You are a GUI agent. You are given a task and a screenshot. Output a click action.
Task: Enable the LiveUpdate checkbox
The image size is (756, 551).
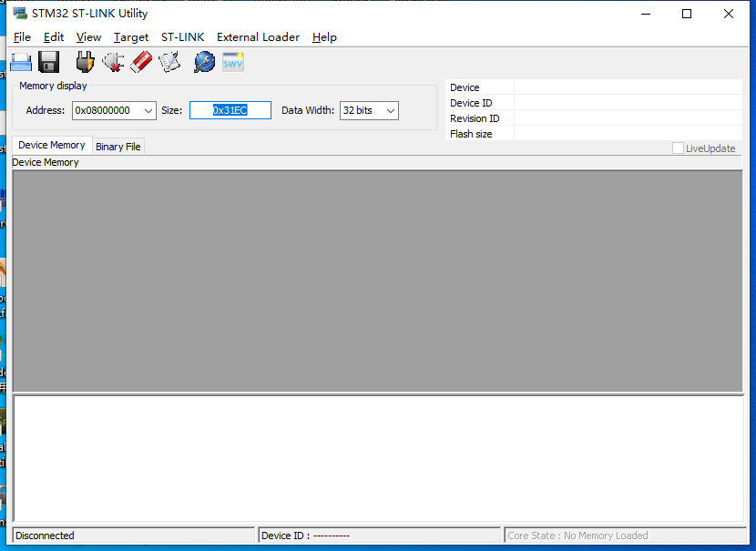tap(678, 148)
